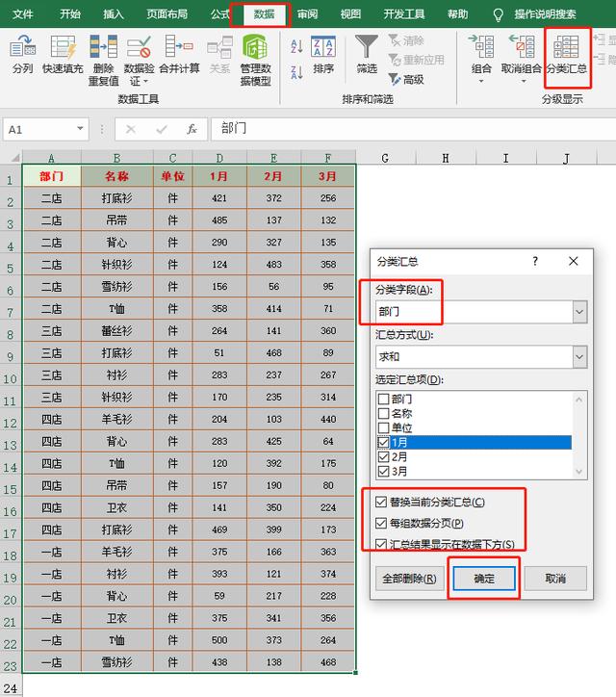The width and height of the screenshot is (616, 697).
Task: Click the 全部删除 button
Action: pyautogui.click(x=409, y=579)
